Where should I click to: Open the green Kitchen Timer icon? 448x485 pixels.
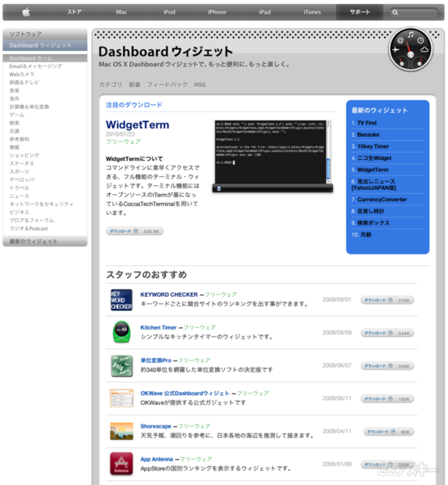coord(121,332)
